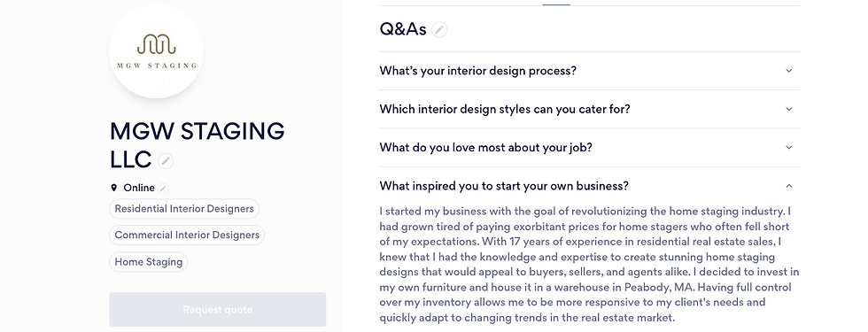Edit business name MGW STAGING LLC pencil
This screenshot has width=868, height=332.
tap(166, 161)
